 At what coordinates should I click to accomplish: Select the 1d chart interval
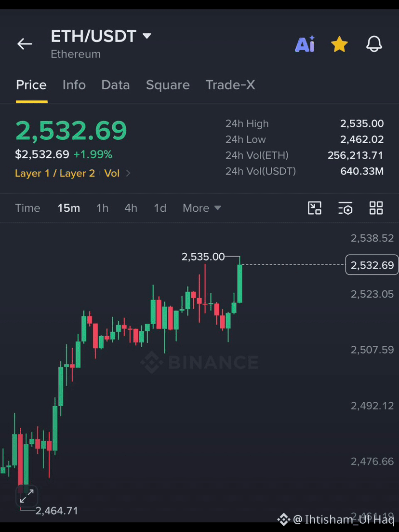(160, 208)
